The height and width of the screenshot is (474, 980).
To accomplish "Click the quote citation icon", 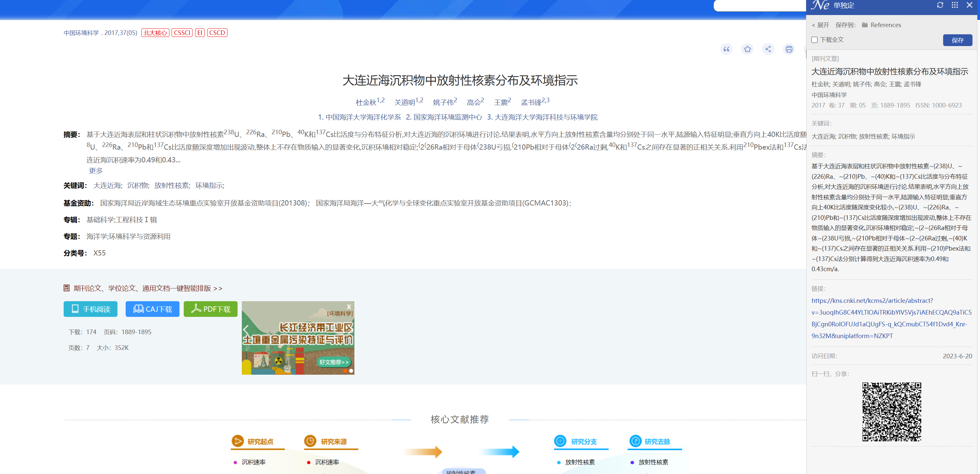I will coord(726,49).
